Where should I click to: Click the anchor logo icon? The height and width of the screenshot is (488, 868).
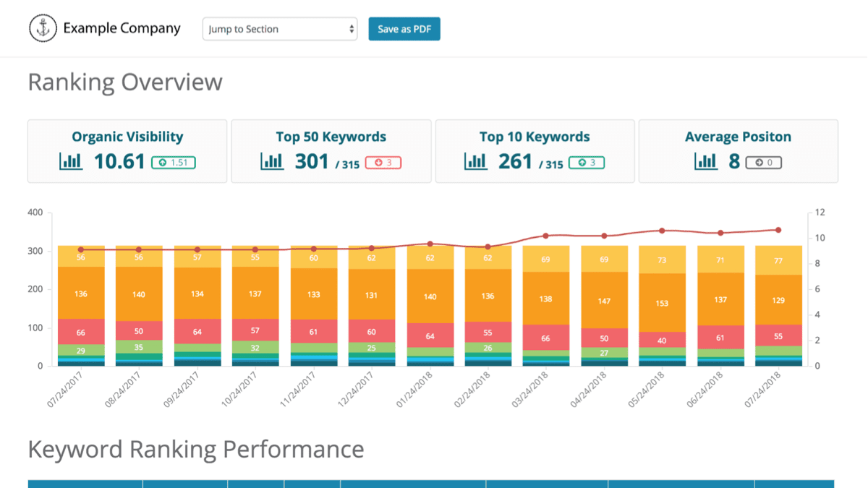click(43, 27)
